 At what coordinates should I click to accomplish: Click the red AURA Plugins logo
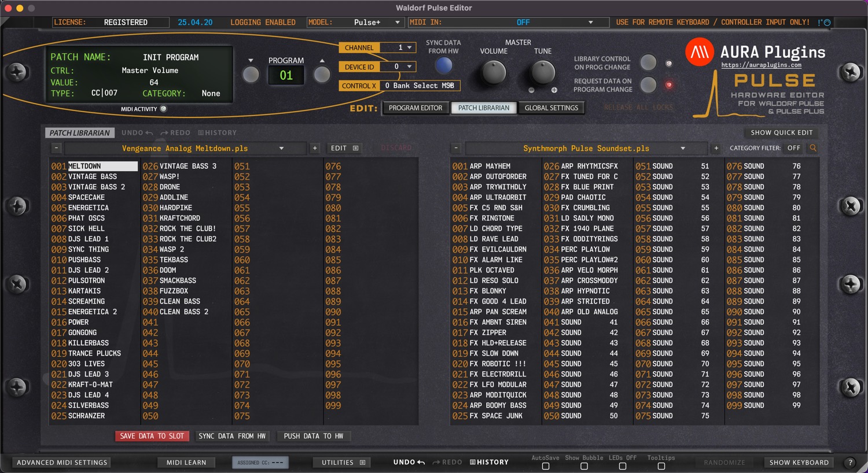(x=700, y=53)
